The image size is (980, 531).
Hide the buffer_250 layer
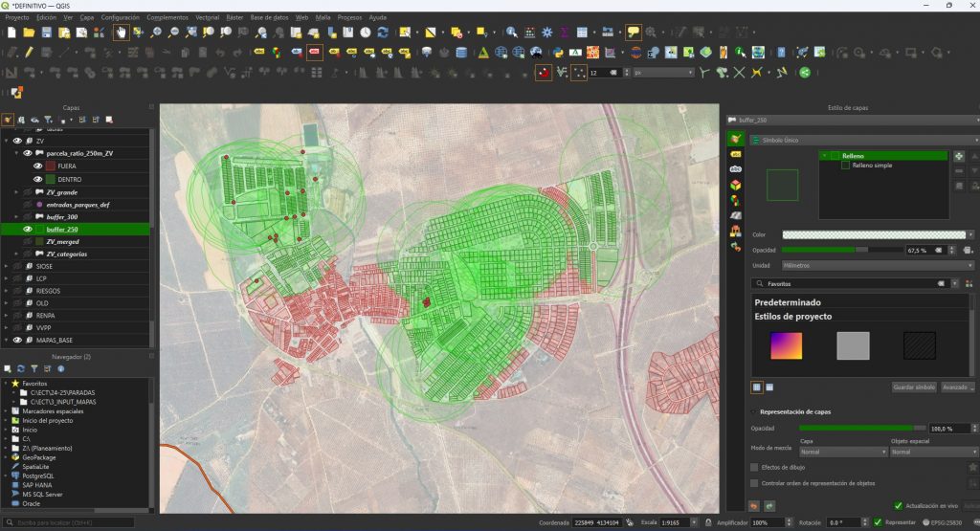[28, 230]
